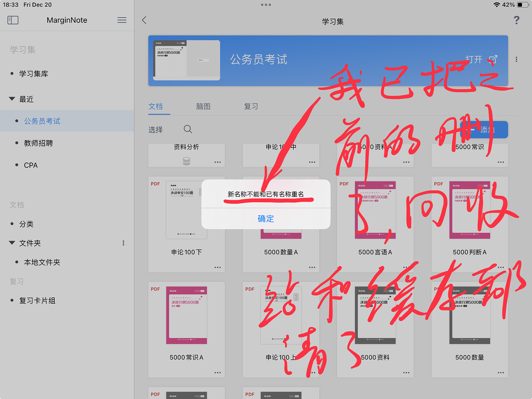
Task: Open the hamburger menu beside MarginNote
Action: click(122, 20)
